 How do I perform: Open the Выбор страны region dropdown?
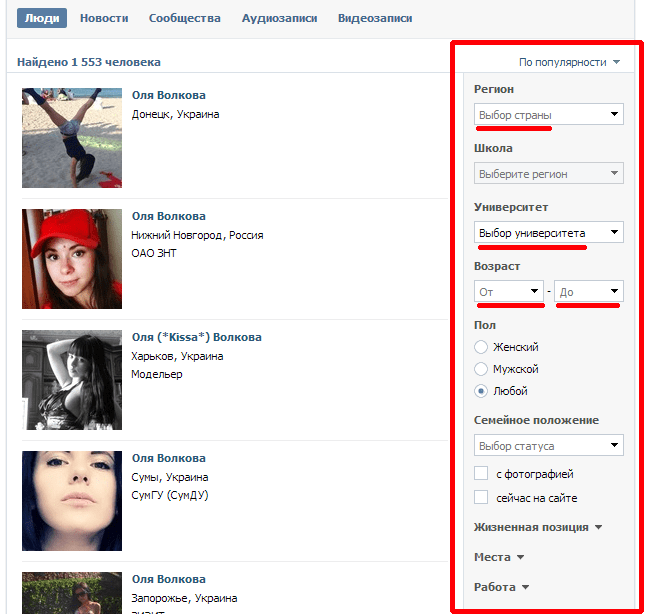(x=548, y=114)
